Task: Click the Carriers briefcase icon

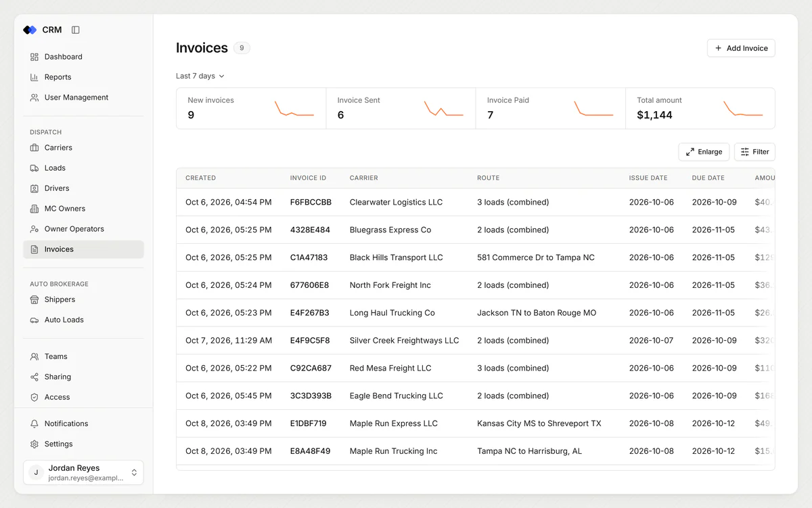Action: [x=35, y=148]
